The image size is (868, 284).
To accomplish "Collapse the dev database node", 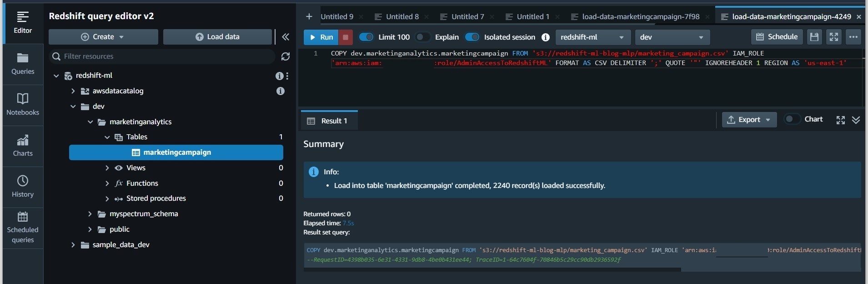I will tap(73, 106).
